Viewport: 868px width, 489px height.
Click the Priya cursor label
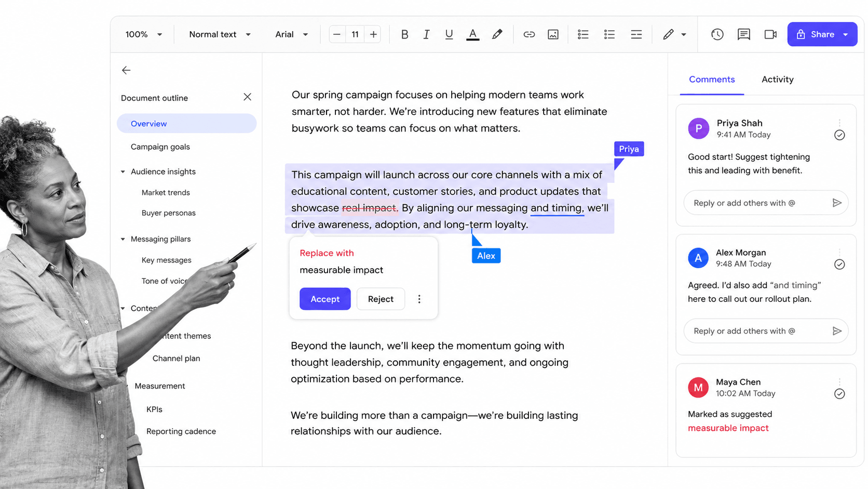click(629, 149)
